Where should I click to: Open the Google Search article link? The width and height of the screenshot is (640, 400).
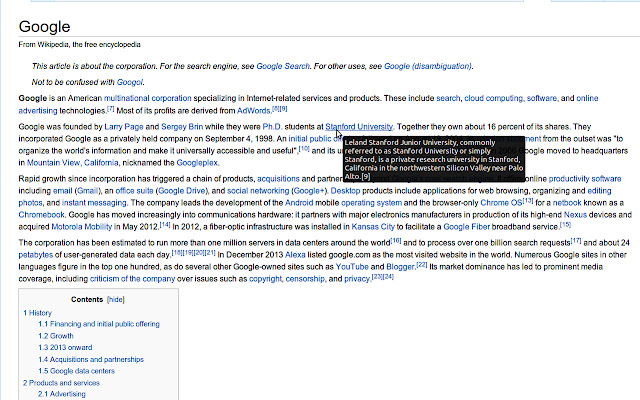pyautogui.click(x=283, y=66)
